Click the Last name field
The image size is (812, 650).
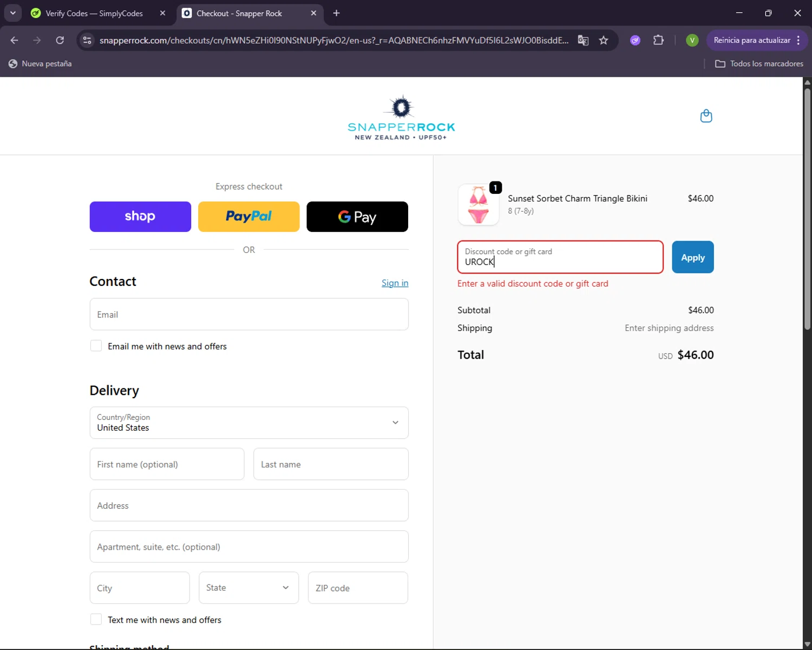[x=331, y=464]
